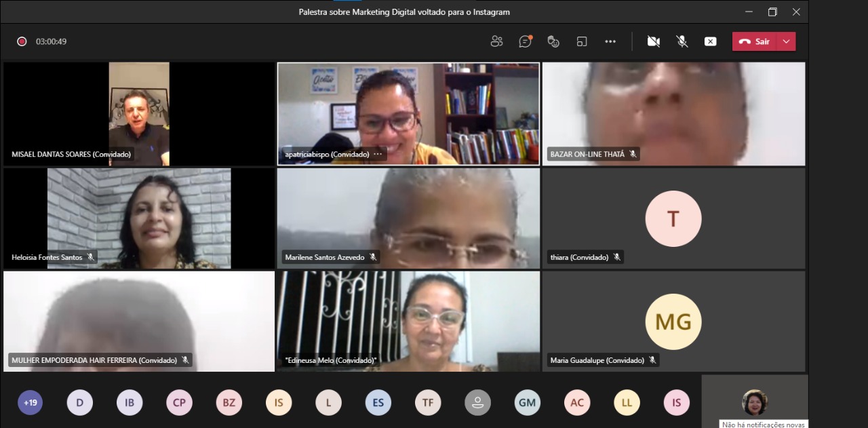This screenshot has height=428, width=868.
Task: Select the GM participant avatar
Action: (x=527, y=402)
